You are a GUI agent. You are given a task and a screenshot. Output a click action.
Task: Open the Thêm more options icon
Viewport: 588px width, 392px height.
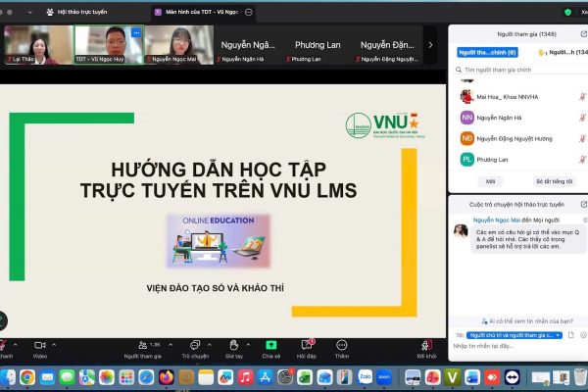(341, 345)
